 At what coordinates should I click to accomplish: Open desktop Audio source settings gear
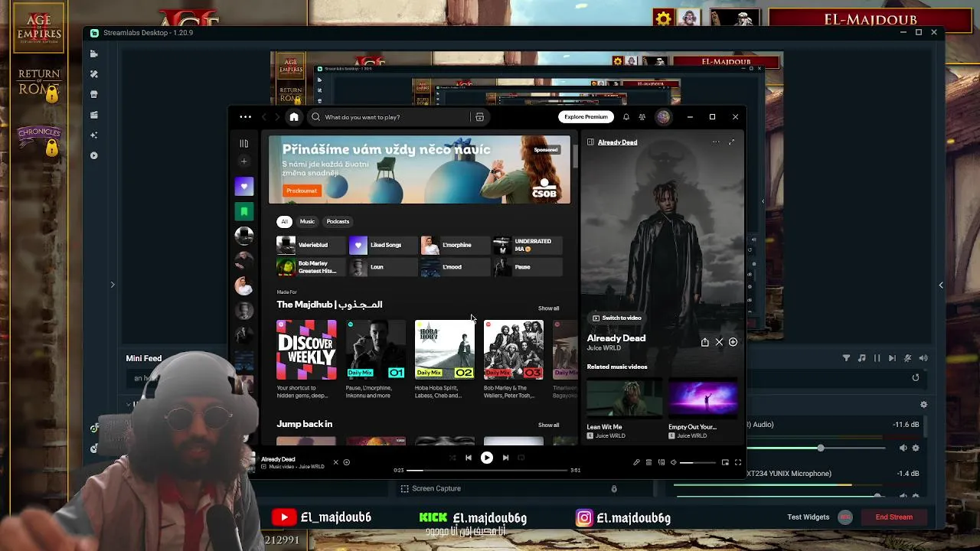[x=915, y=448]
